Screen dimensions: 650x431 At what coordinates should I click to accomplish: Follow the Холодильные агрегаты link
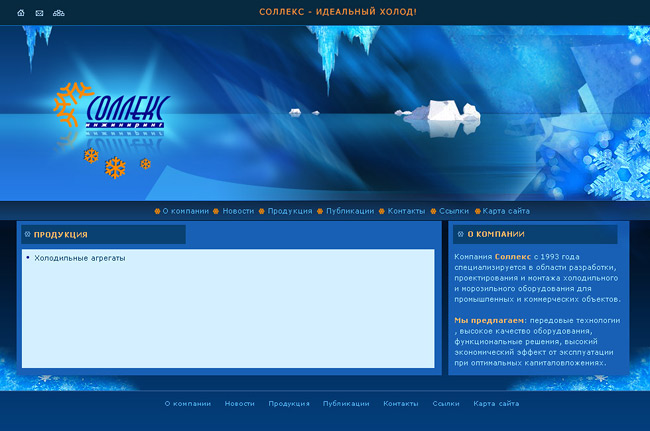pos(80,258)
